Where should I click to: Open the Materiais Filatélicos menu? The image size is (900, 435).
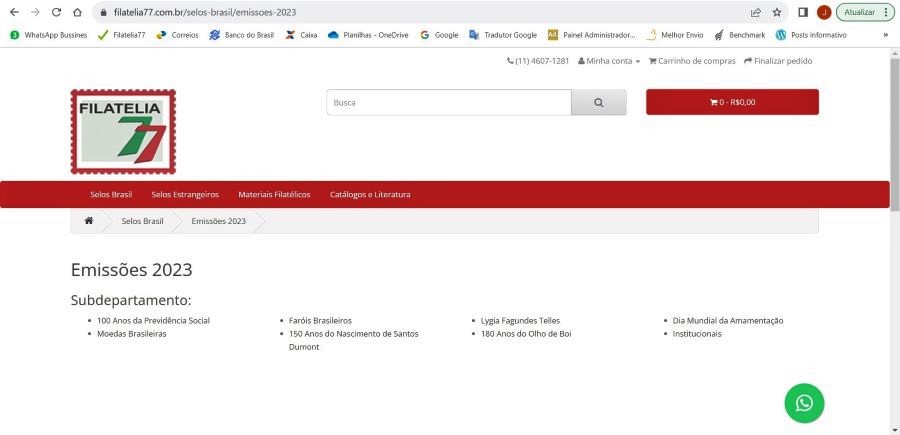point(274,194)
